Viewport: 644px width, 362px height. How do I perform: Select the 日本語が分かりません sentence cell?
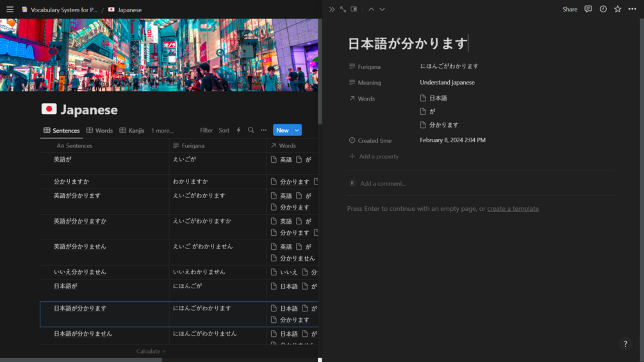tap(104, 336)
